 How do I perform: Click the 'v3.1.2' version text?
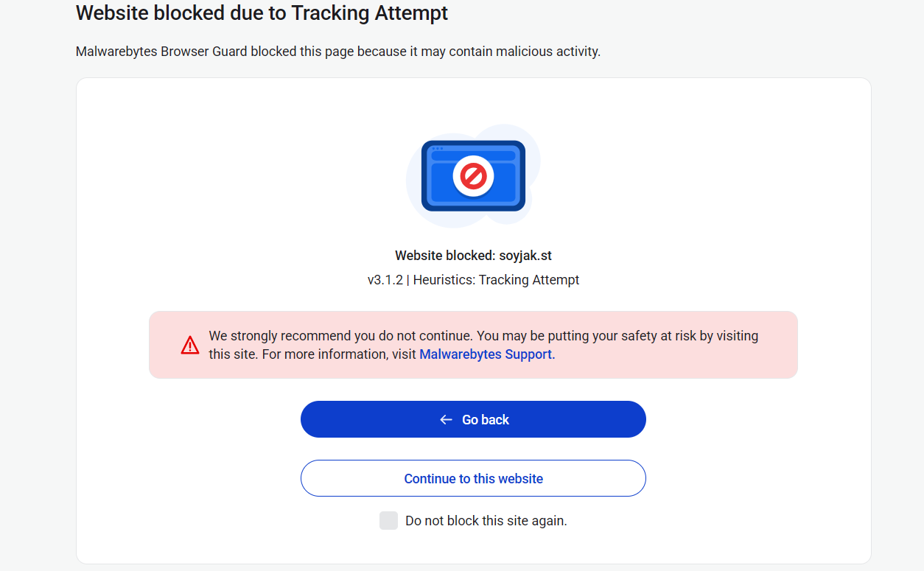[x=385, y=280]
